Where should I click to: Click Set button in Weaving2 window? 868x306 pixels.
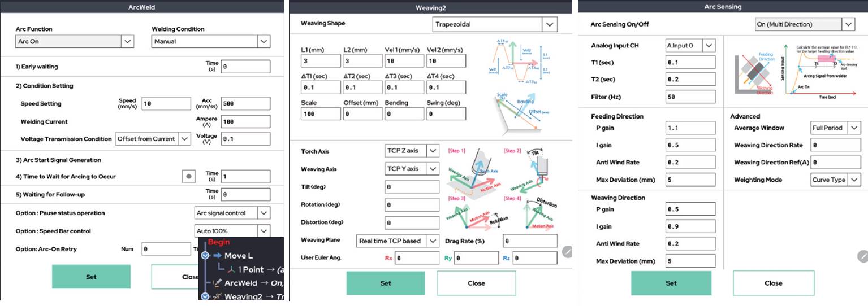[386, 283]
